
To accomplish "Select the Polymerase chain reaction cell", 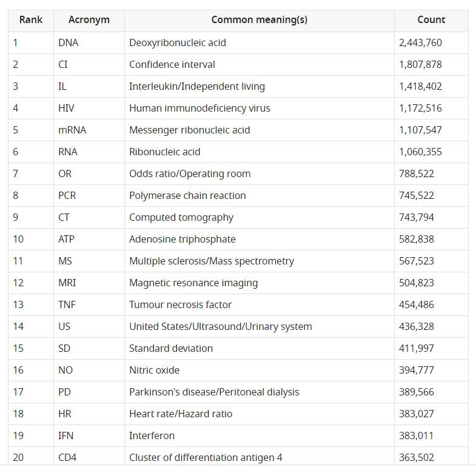I will (x=260, y=196).
